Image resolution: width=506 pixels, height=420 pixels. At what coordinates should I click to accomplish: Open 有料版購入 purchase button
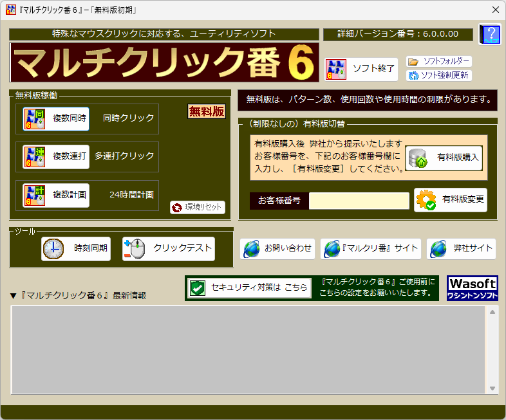coord(444,158)
